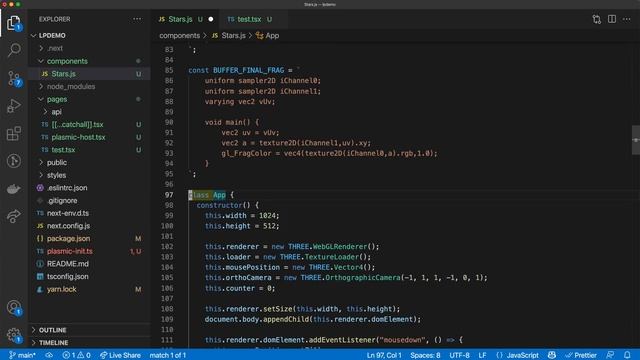
Task: Open the Manage gear icon
Action: click(x=14, y=335)
